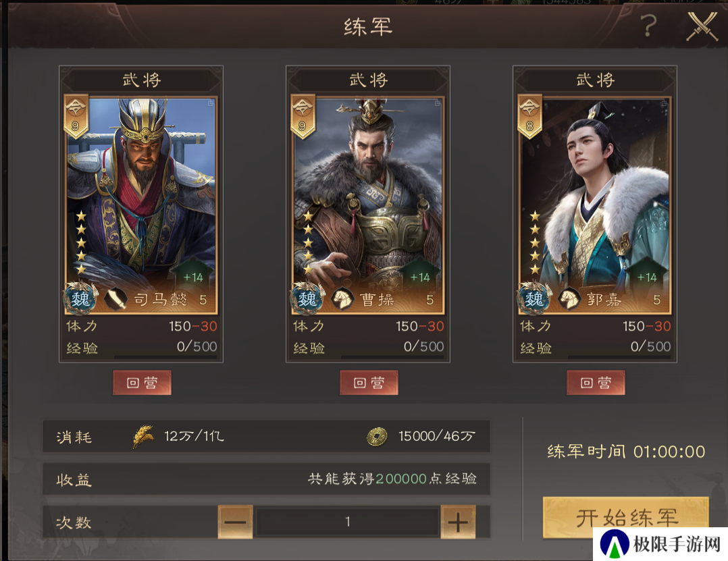Image resolution: width=728 pixels, height=561 pixels.
Task: Click the 魏 faction badge on 郭嘉 card
Action: coord(534,298)
